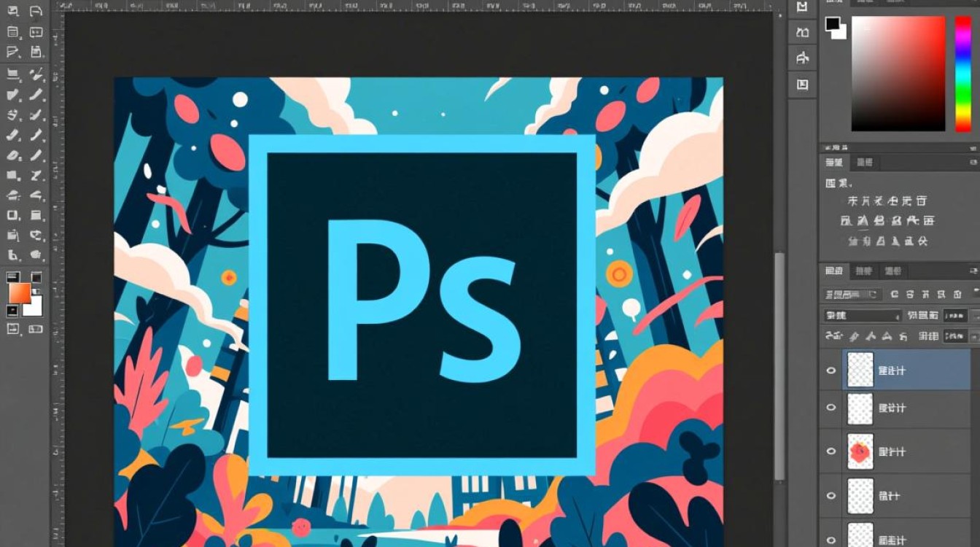The width and height of the screenshot is (980, 547).
Task: Open the third icon in the collapsed panel dock
Action: click(803, 58)
